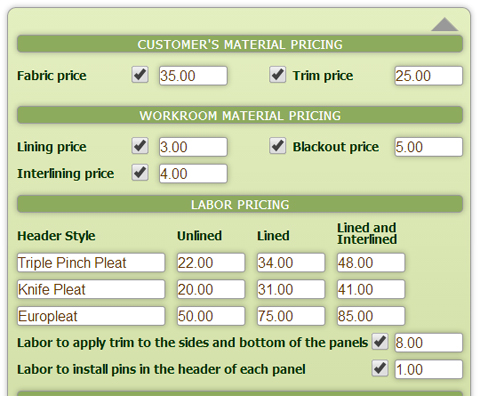
Task: Click the Fabric price field showing 35.00
Action: pyautogui.click(x=193, y=76)
